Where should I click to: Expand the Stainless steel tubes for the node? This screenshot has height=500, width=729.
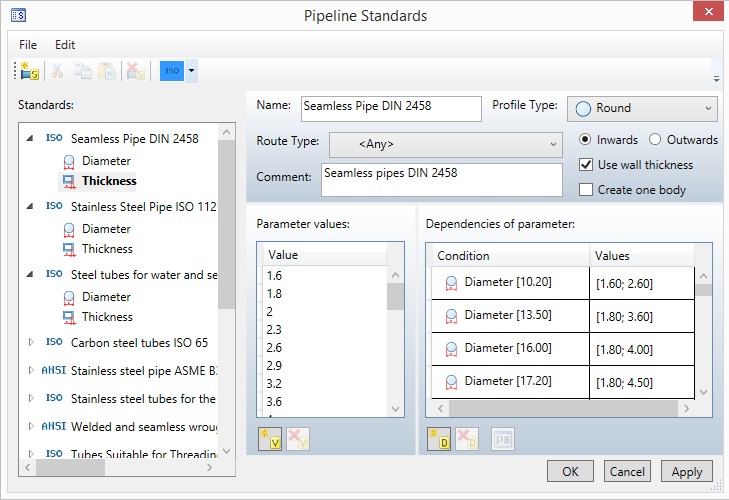click(x=31, y=398)
